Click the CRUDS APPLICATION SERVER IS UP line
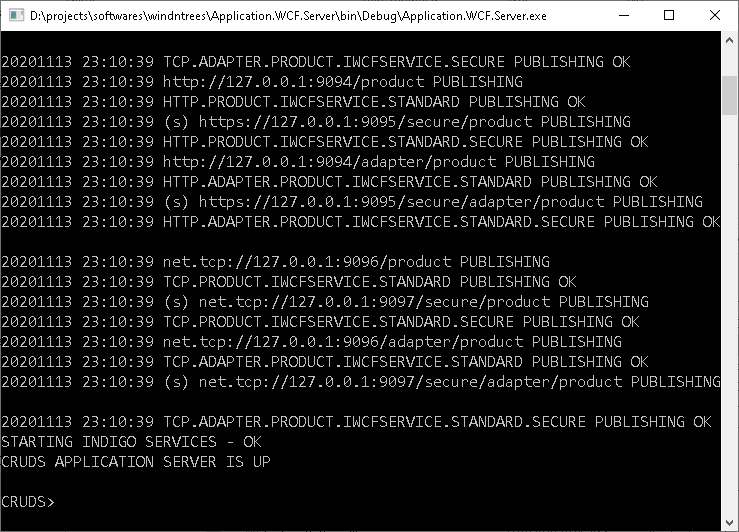The height and width of the screenshot is (532, 739). (136, 462)
